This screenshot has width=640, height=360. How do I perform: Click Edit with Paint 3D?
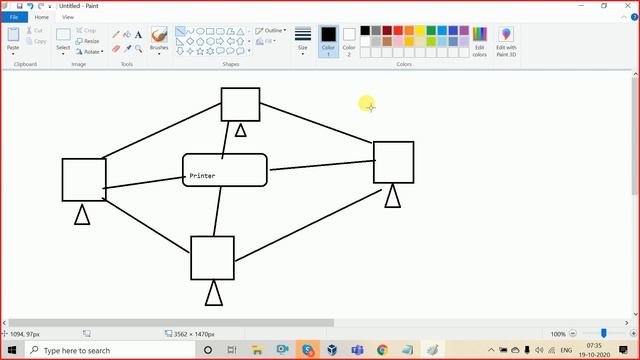point(506,41)
